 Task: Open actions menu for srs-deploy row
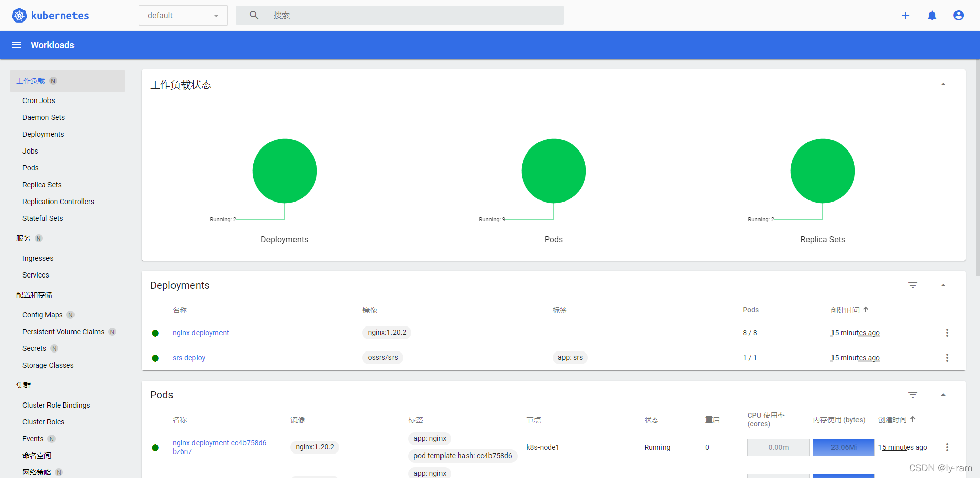[x=947, y=358]
